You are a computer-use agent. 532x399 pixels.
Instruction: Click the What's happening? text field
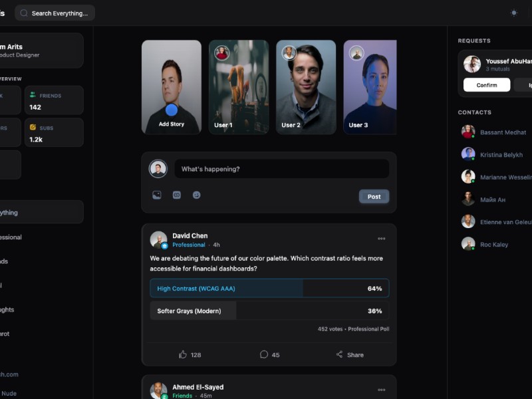coord(281,169)
